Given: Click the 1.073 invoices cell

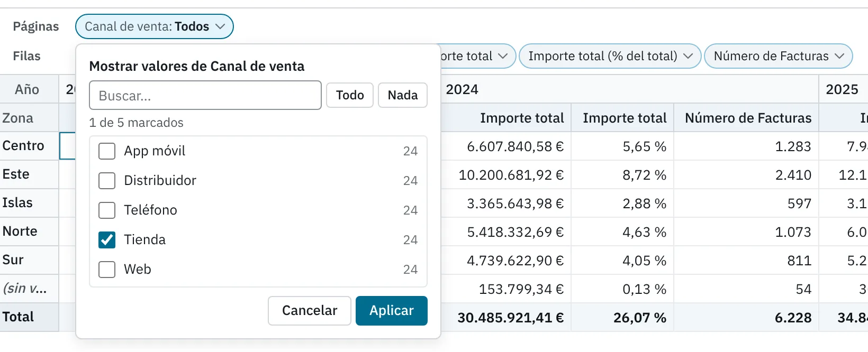Looking at the screenshot, I should pyautogui.click(x=746, y=232).
